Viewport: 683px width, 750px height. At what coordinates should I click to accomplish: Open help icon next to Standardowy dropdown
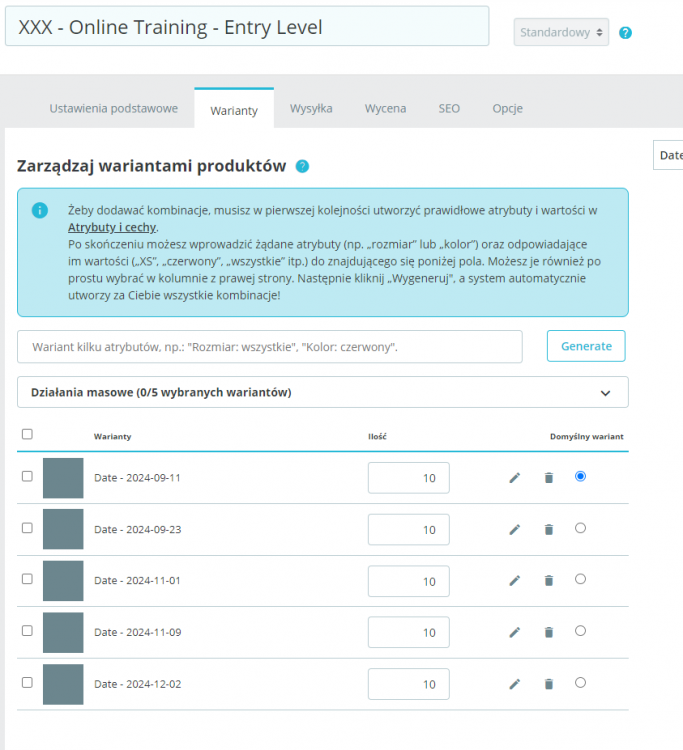(625, 33)
